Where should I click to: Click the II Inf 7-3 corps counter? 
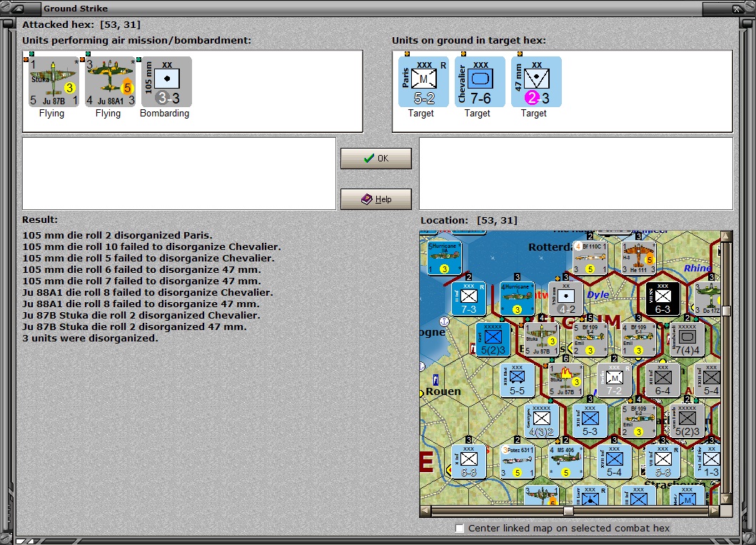coord(468,299)
